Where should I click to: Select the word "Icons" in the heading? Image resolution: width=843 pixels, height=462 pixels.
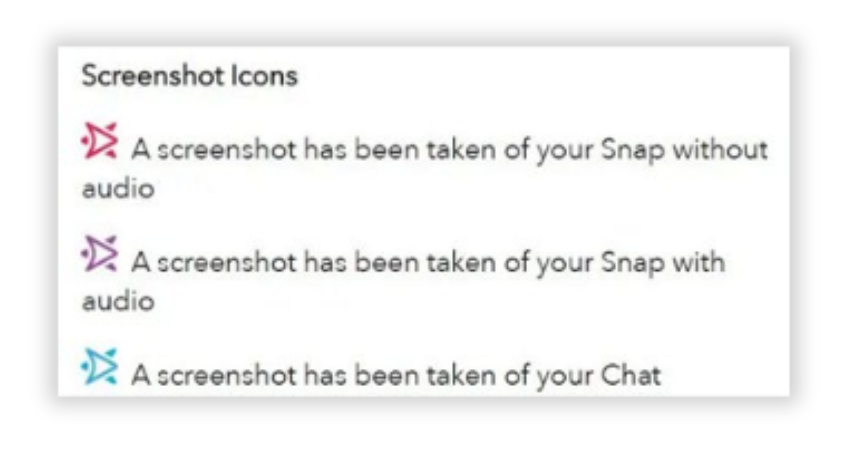click(265, 77)
